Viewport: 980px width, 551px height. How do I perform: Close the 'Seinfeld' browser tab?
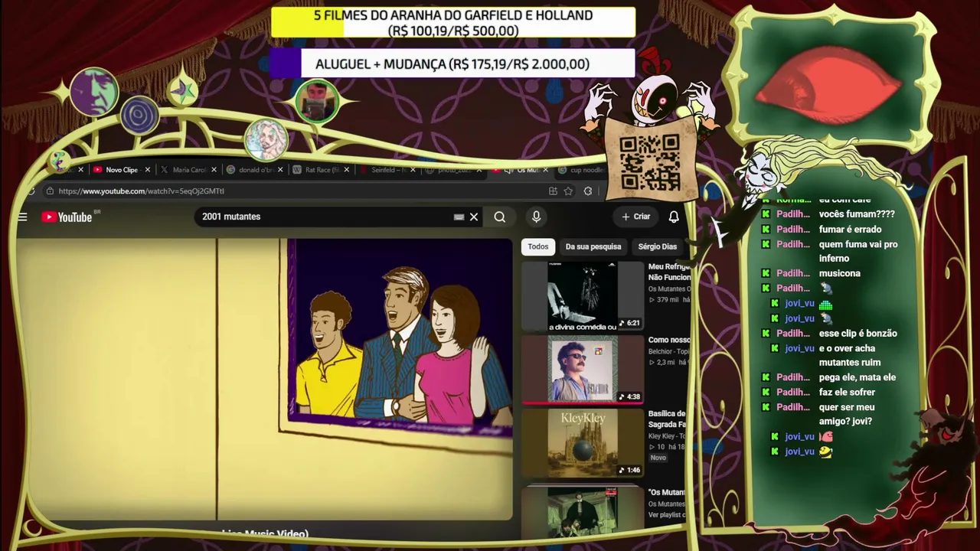(x=413, y=170)
